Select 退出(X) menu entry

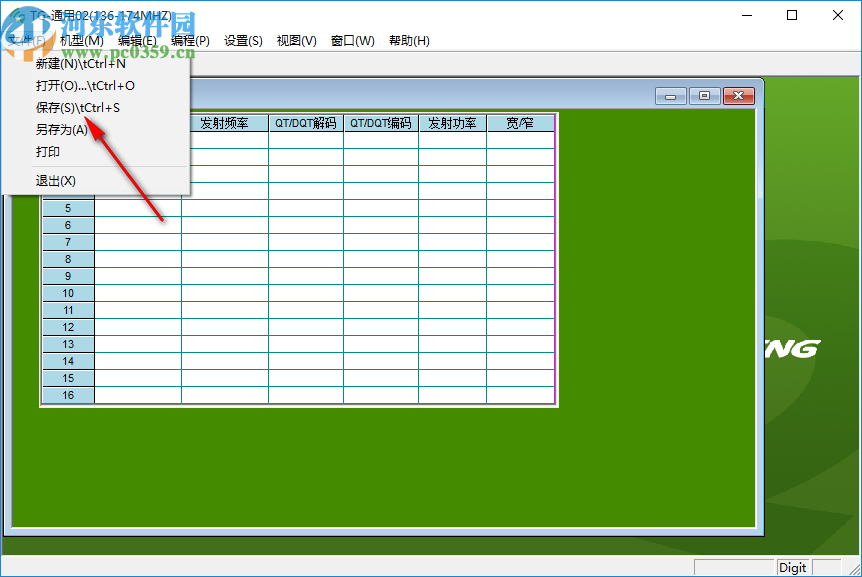click(x=96, y=181)
